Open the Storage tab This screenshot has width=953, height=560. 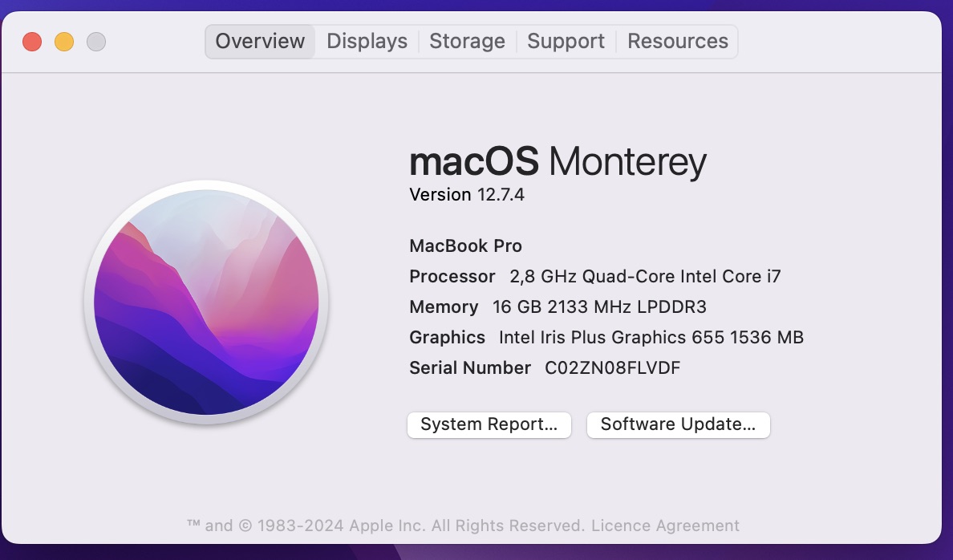click(x=467, y=41)
